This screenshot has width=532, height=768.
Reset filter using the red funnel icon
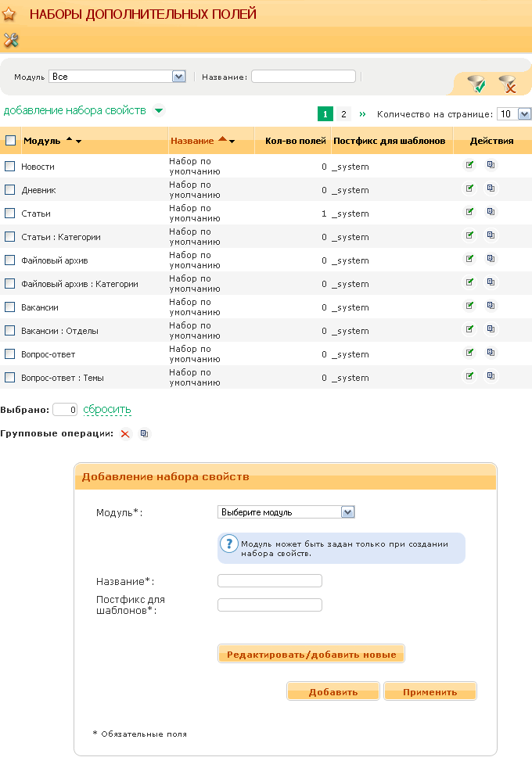tap(507, 84)
